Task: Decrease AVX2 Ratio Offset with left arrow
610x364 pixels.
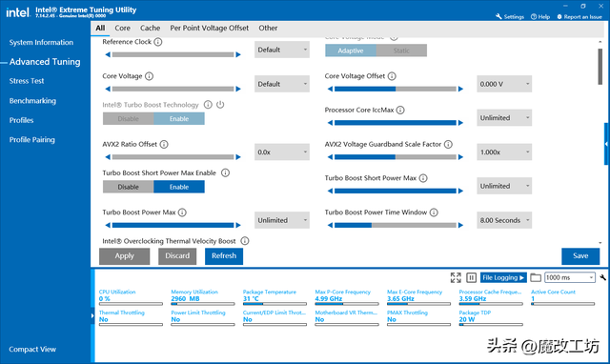Action: (x=108, y=157)
